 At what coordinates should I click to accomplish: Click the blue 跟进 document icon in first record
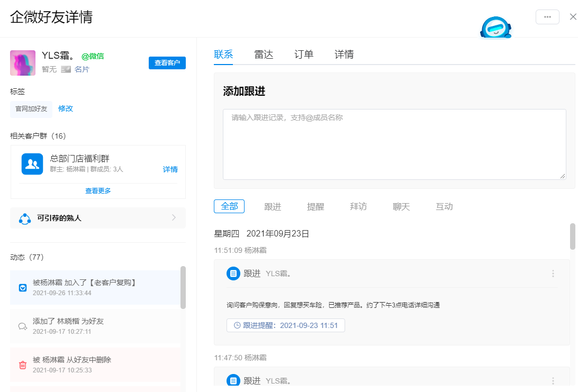[x=233, y=274]
